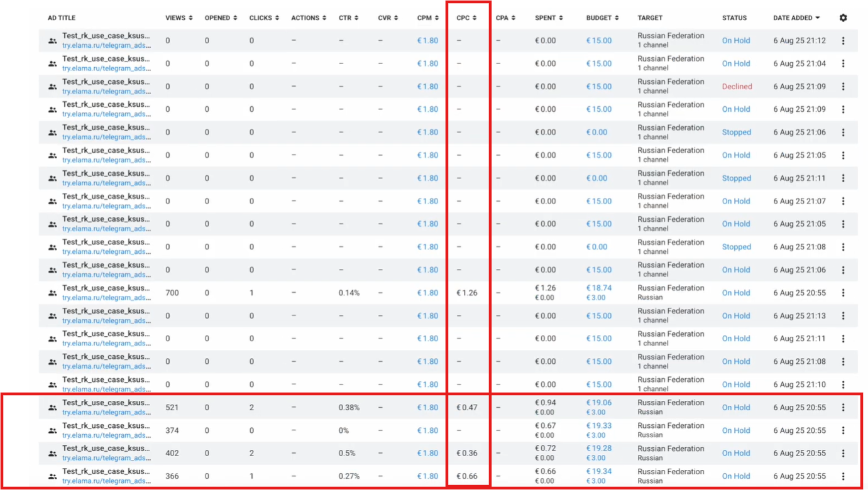
Task: Open ad title of ad added 21:10
Action: (x=106, y=380)
